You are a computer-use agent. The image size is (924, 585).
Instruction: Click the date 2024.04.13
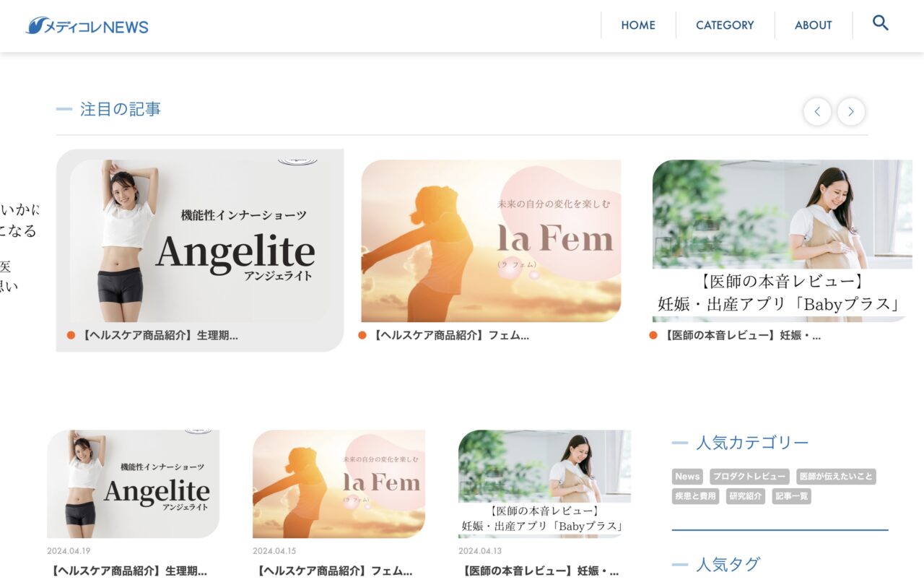click(480, 551)
